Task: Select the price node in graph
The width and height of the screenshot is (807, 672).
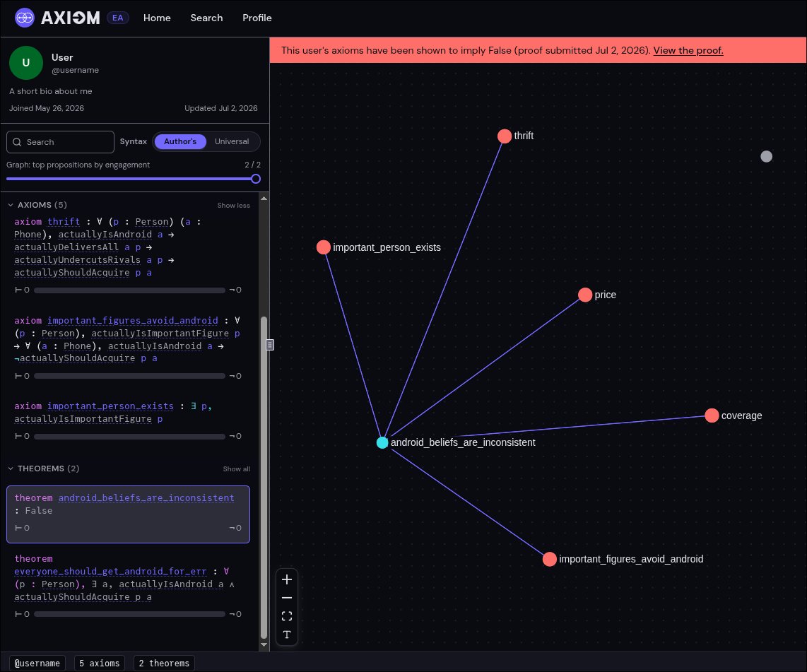Action: pos(585,295)
